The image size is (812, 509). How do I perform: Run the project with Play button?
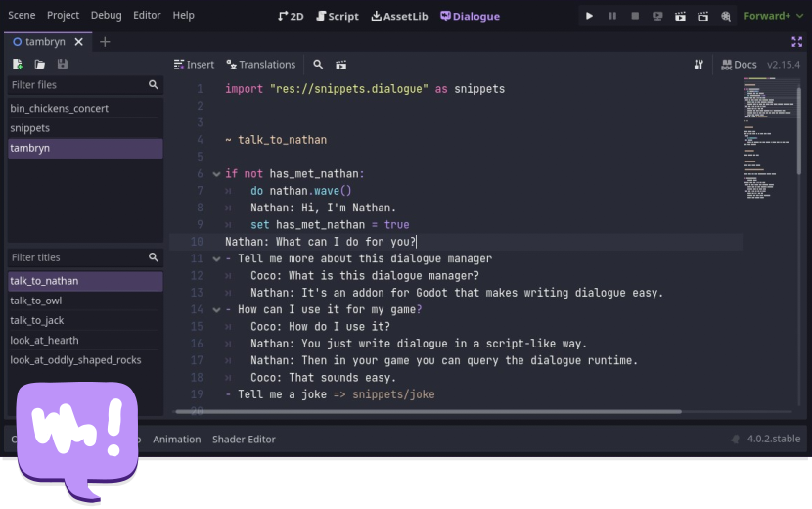point(589,16)
